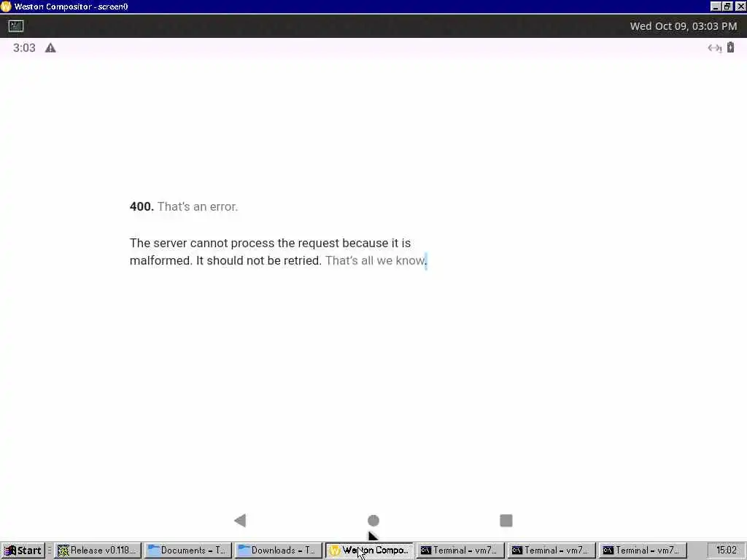Switch to Release v0.118 taskbar window
Screen dimensions: 747x560
97,551
